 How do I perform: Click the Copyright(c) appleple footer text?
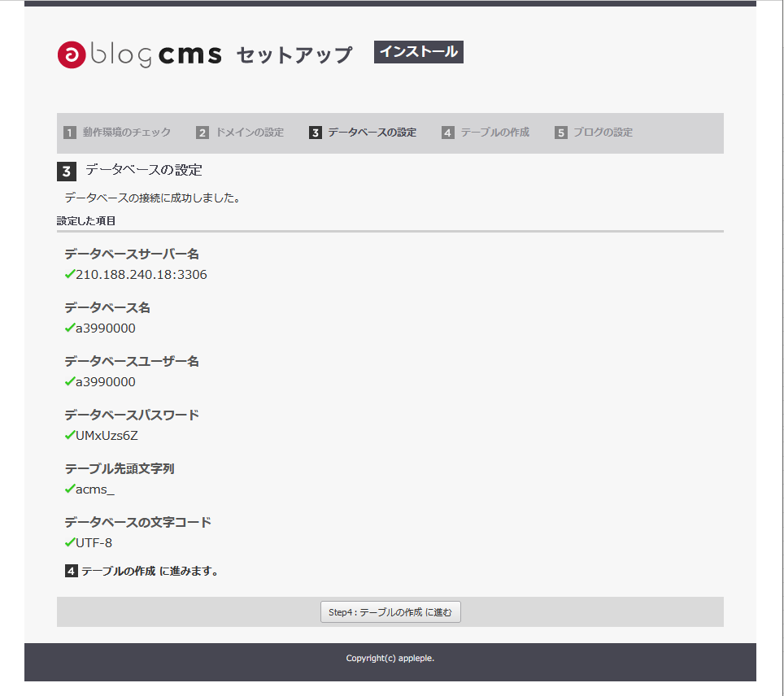pos(390,658)
